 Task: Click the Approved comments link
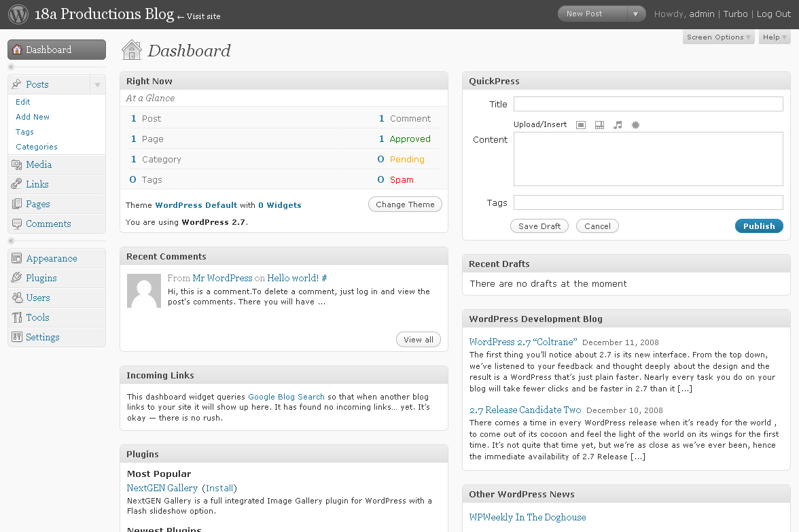coord(410,139)
